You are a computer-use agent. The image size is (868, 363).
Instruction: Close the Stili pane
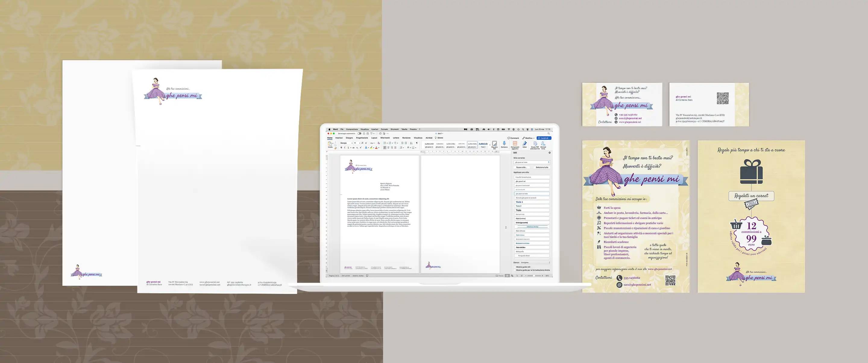(x=549, y=153)
